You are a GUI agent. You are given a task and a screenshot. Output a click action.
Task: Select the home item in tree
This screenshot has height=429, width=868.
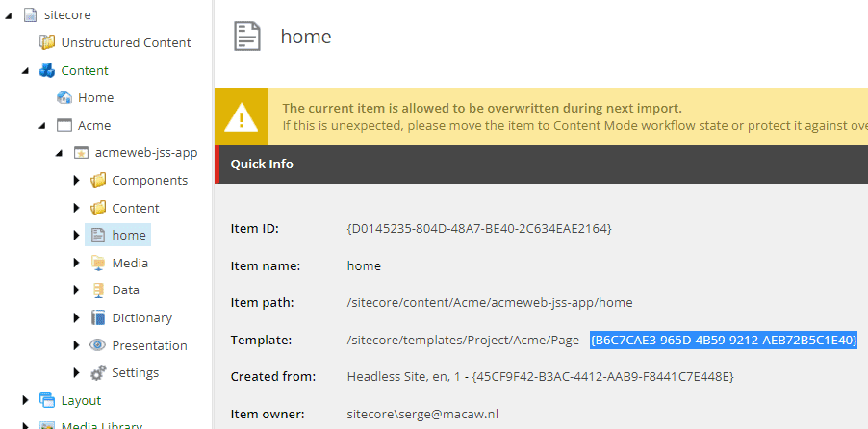point(128,235)
